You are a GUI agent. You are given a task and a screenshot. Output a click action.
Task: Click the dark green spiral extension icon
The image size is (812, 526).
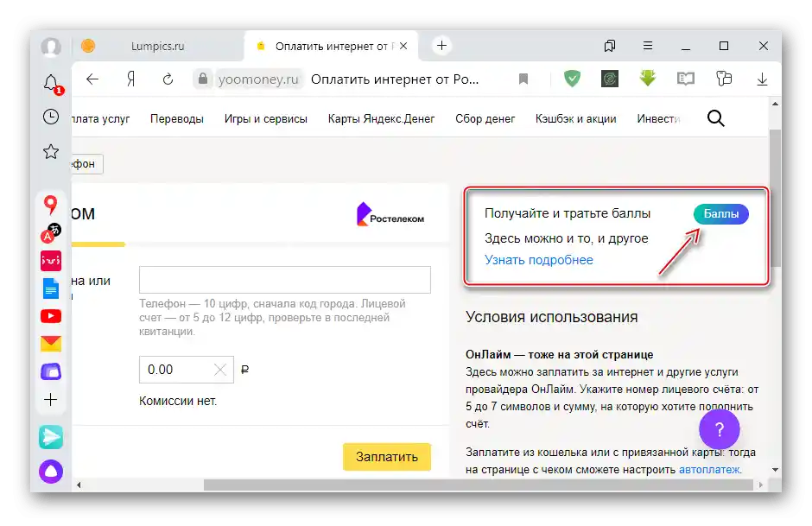(610, 79)
